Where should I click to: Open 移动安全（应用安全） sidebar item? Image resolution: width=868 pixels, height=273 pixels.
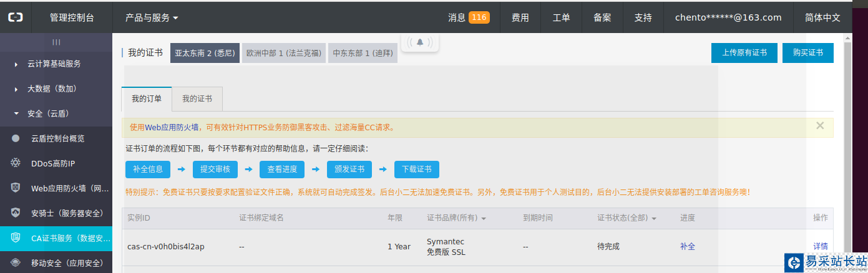tap(56, 263)
